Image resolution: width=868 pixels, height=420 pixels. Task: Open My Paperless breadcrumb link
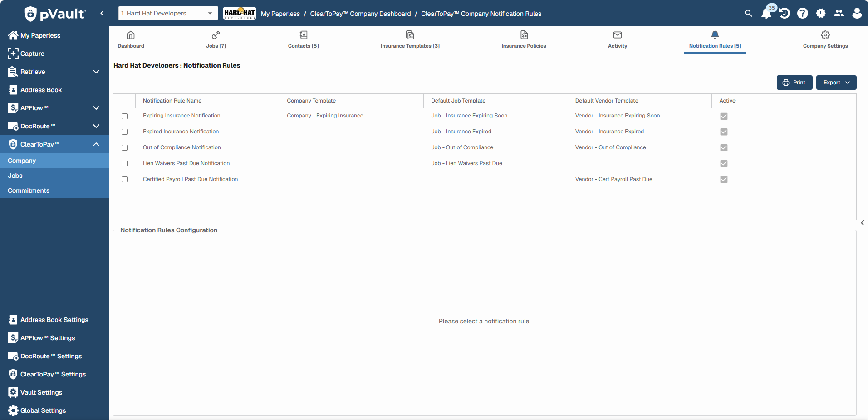pos(280,14)
